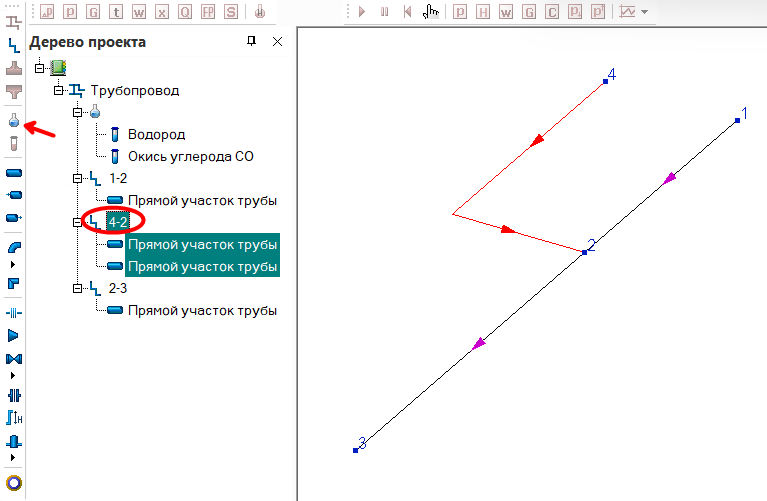Click the orange ring icon at sidebar bottom

pos(14,484)
